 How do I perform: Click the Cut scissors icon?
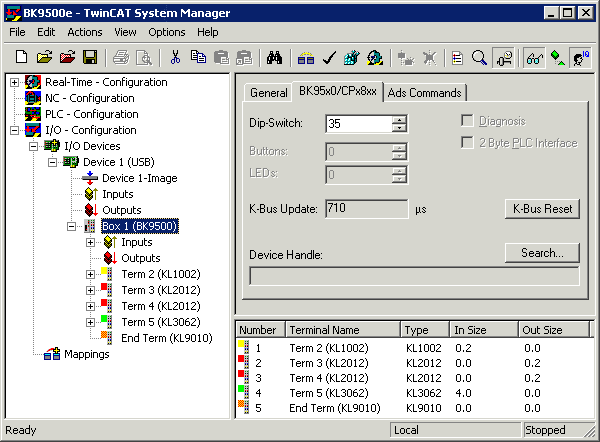[x=175, y=58]
